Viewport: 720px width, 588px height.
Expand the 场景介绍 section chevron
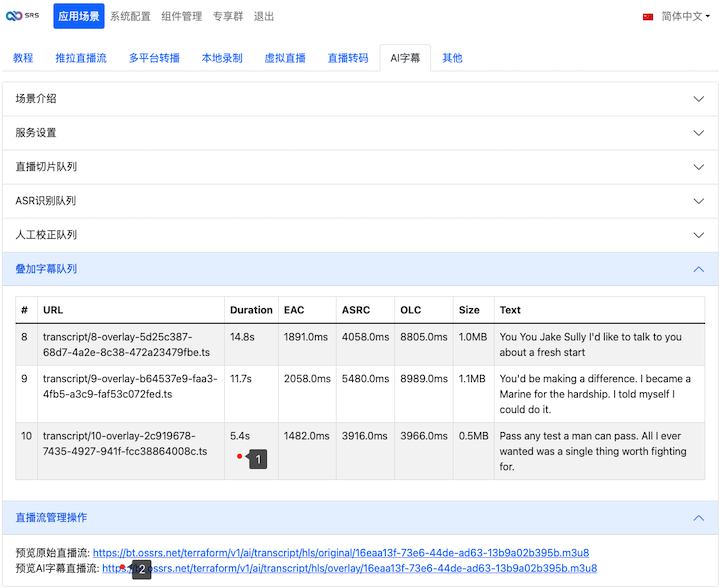pos(699,99)
